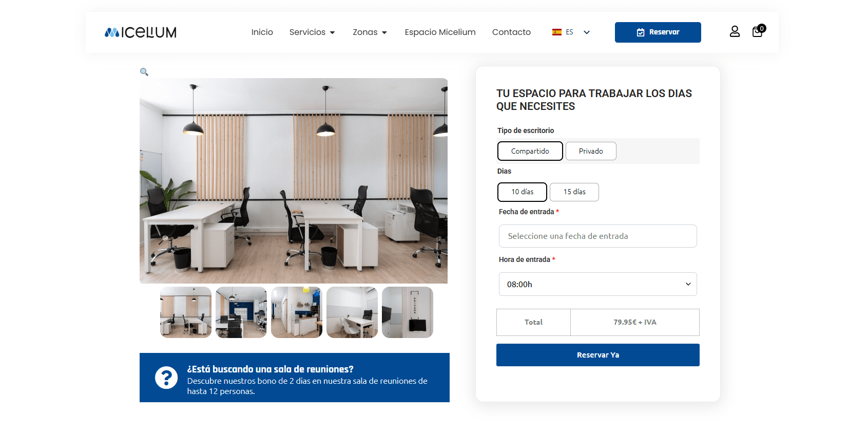
Task: Choose the 15 días option
Action: (x=574, y=192)
